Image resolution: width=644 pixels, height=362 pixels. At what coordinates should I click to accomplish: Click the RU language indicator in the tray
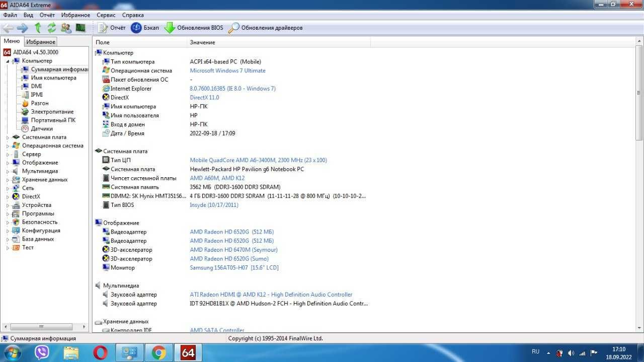point(535,351)
